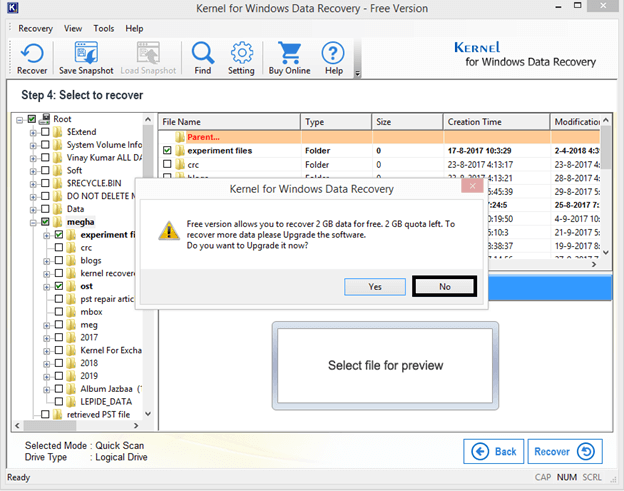This screenshot has height=491, width=624.
Task: Expand the Kernel For Excha folder node
Action: [x=47, y=351]
